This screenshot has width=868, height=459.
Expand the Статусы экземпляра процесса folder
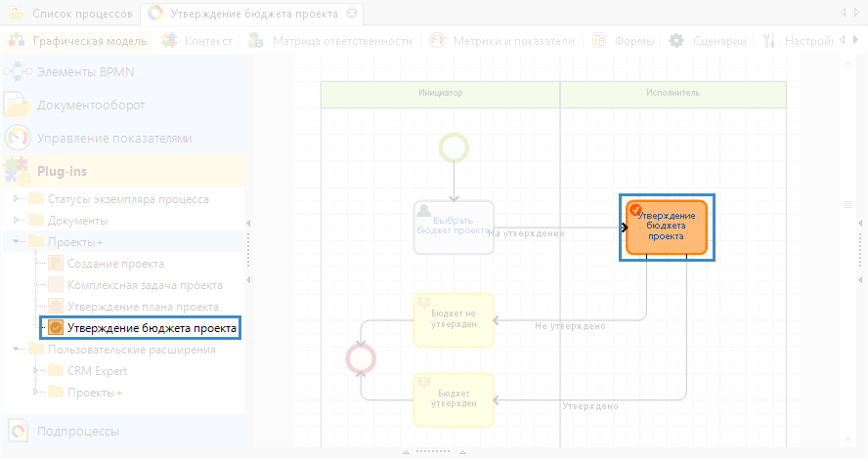click(18, 199)
